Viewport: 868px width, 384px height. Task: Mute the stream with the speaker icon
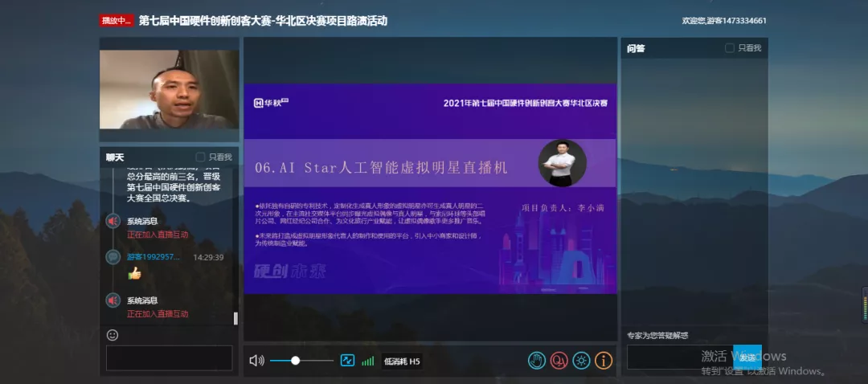(x=256, y=361)
